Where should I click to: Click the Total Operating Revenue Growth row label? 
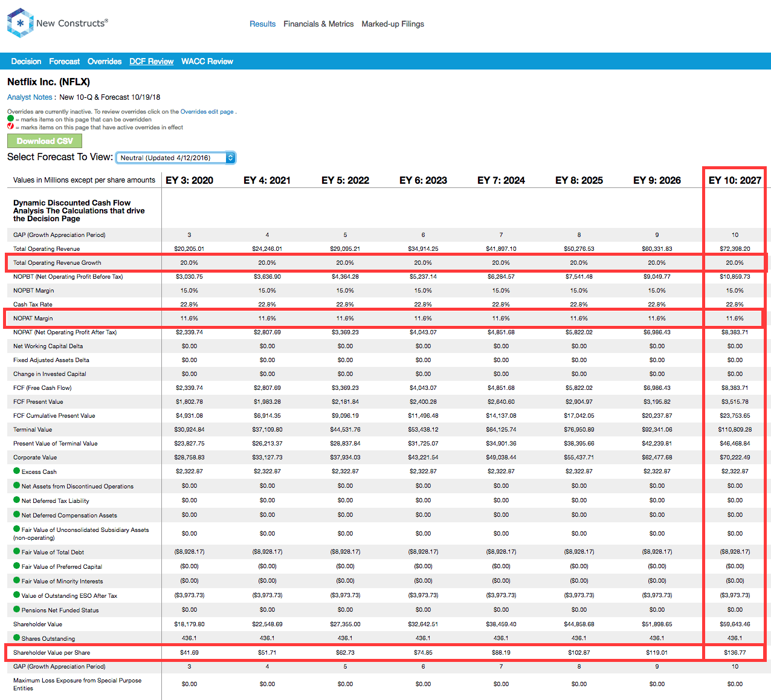coord(57,263)
